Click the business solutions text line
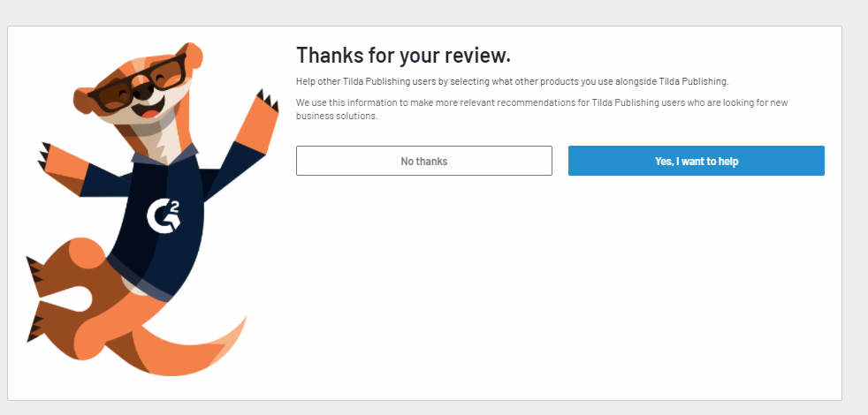The width and height of the screenshot is (868, 415). pos(337,117)
